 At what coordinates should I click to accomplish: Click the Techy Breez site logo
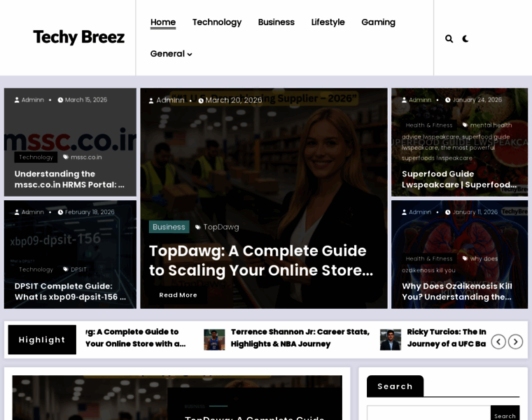(x=78, y=37)
